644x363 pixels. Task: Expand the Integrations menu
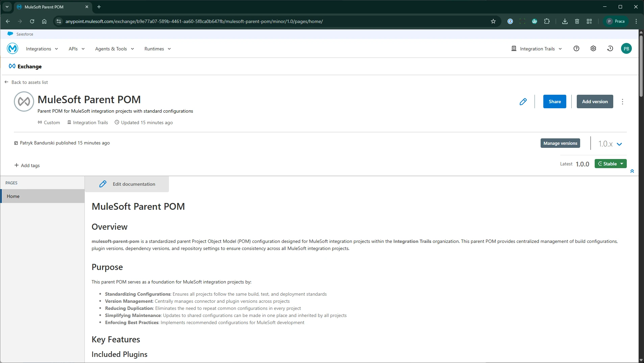[42, 49]
